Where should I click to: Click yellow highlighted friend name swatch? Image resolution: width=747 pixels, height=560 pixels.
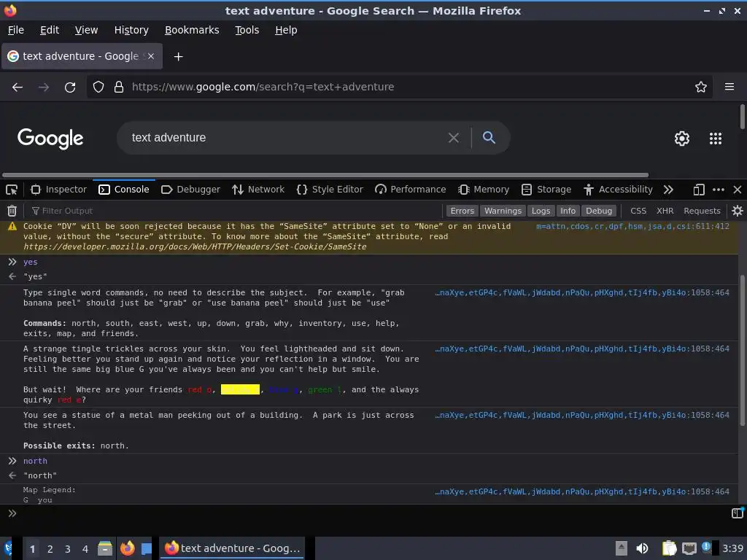240,389
